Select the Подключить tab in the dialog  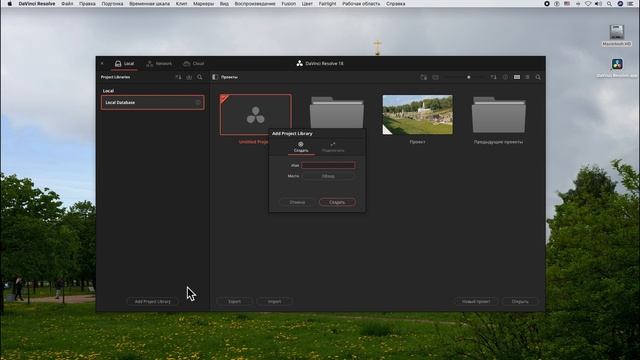[x=333, y=147]
